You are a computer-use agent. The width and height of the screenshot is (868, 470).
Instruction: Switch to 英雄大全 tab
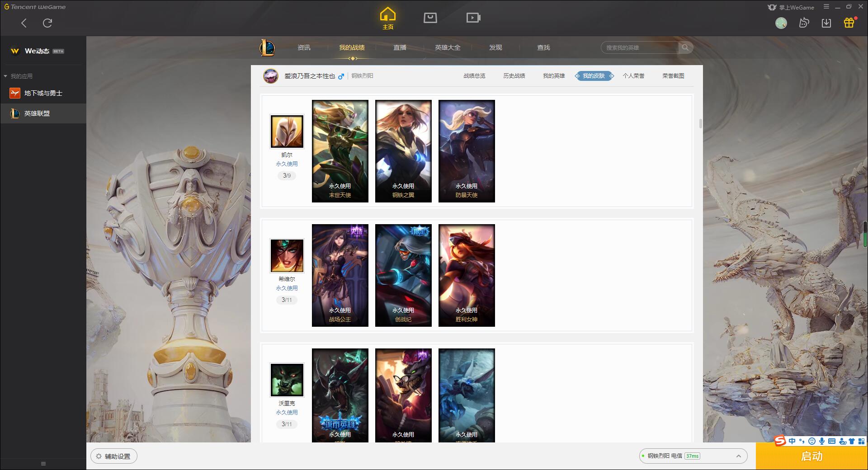pyautogui.click(x=448, y=47)
